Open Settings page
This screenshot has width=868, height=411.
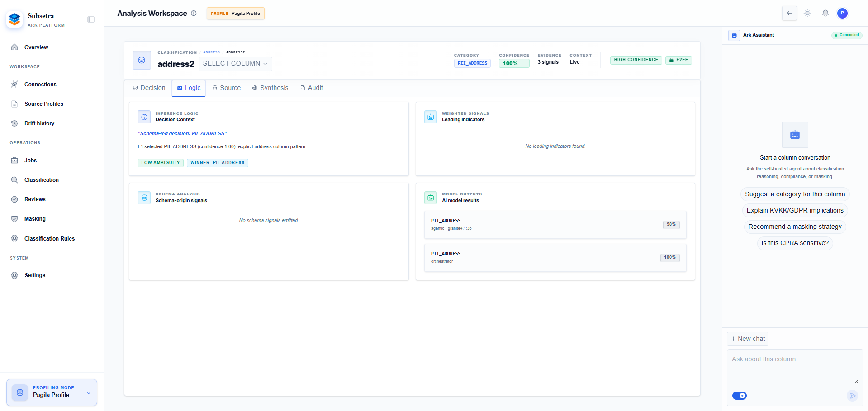35,275
